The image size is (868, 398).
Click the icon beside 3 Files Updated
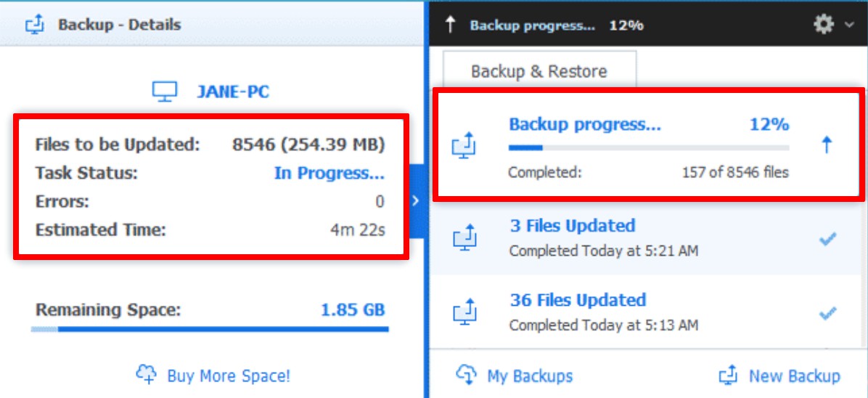pyautogui.click(x=464, y=237)
